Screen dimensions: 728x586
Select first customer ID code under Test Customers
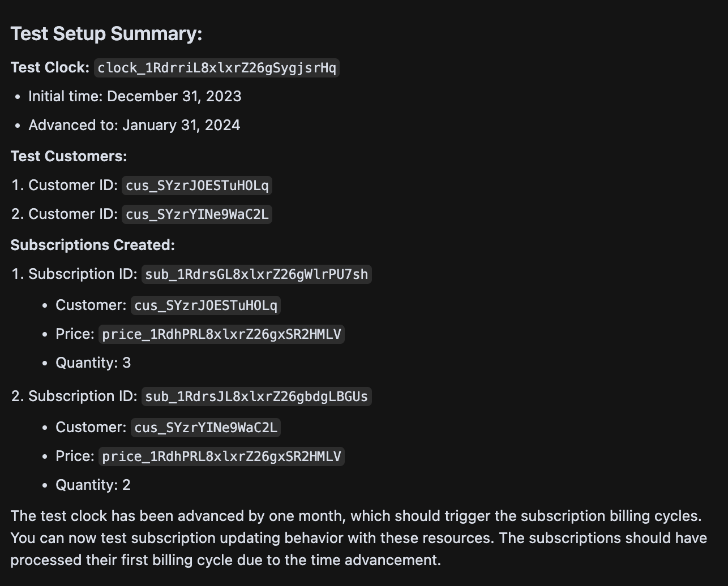tap(197, 186)
